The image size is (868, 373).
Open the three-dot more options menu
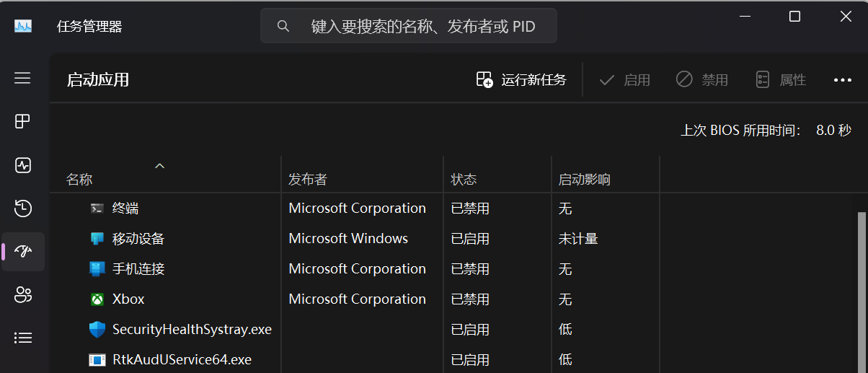click(x=843, y=79)
